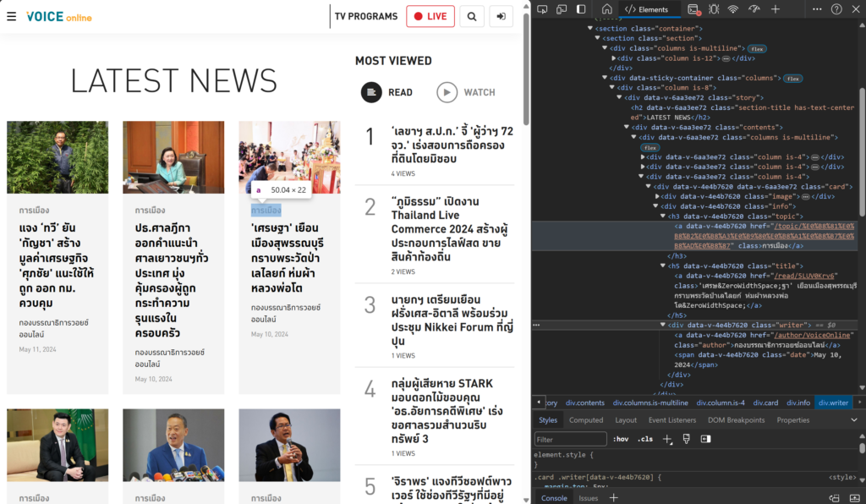Toggle the :hov element state panel
The image size is (866, 504).
tap(621, 440)
